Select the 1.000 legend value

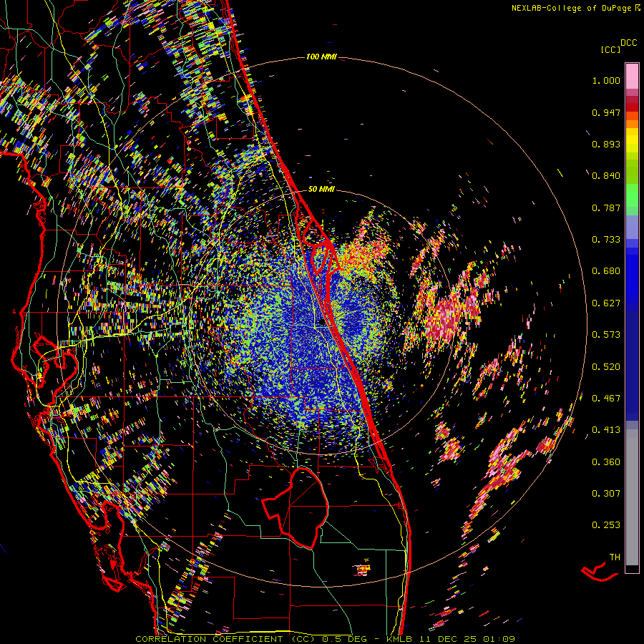coord(606,80)
